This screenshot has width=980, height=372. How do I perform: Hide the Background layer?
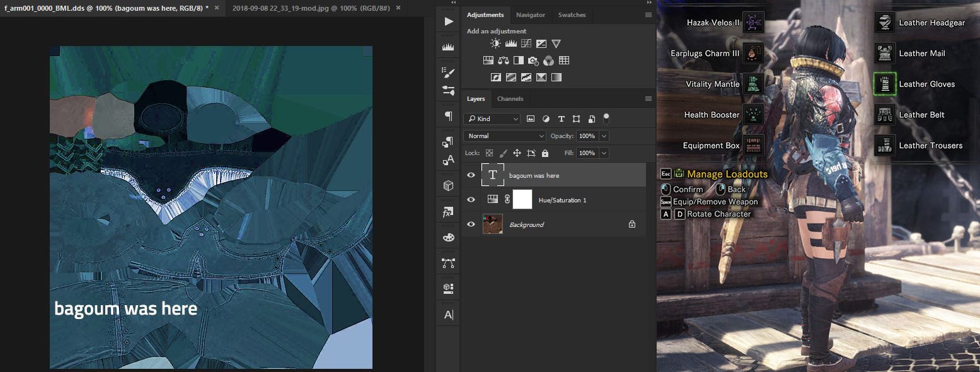click(x=471, y=224)
